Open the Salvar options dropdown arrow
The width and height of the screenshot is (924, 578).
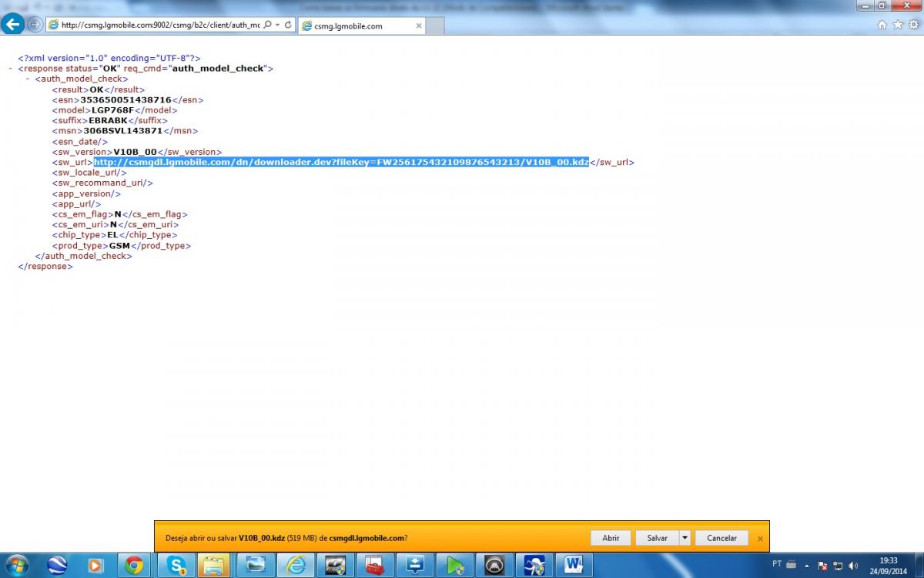(x=685, y=538)
